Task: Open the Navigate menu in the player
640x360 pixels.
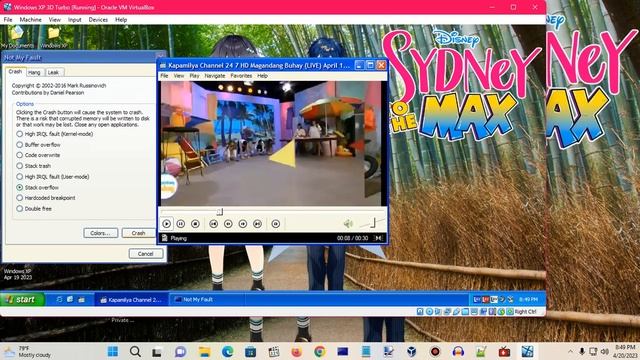Action: [215, 76]
